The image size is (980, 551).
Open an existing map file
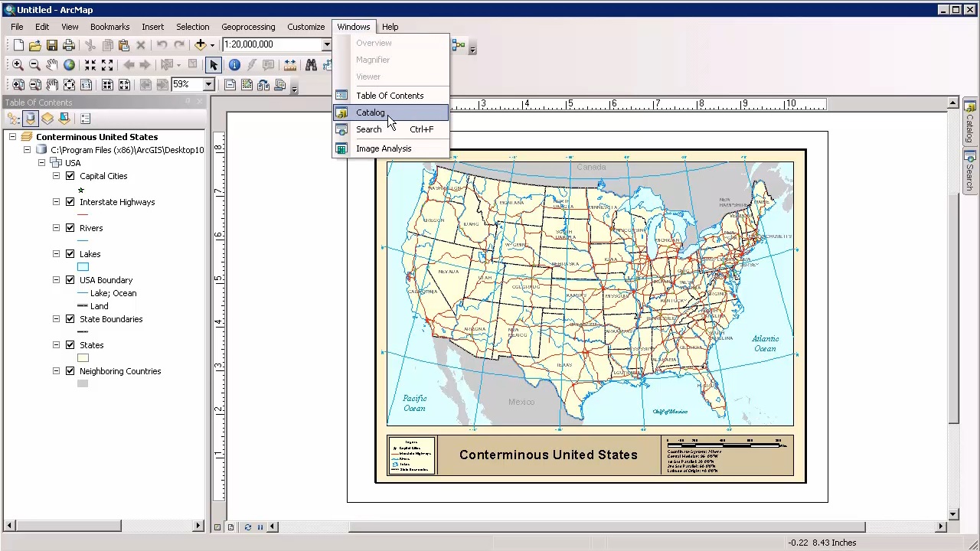pos(35,45)
